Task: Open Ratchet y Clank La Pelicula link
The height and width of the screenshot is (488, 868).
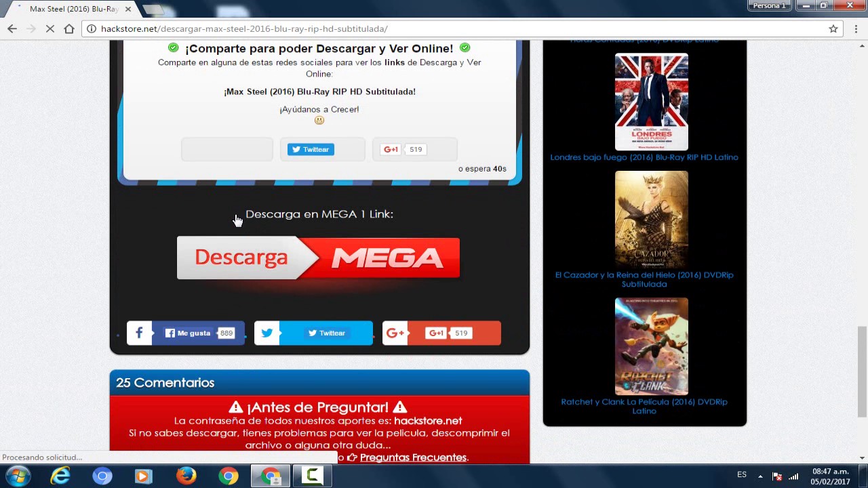Action: [644, 406]
